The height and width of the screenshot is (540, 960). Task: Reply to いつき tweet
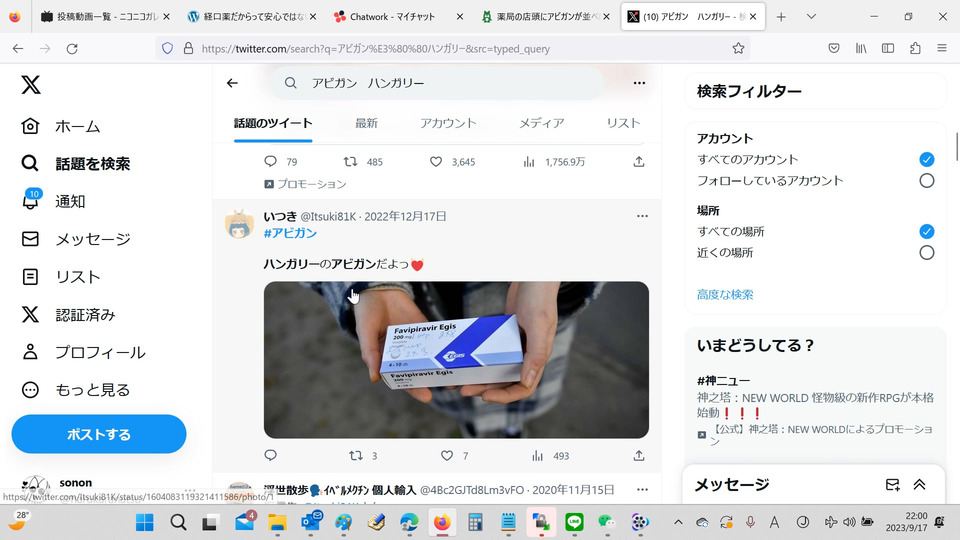[271, 456]
